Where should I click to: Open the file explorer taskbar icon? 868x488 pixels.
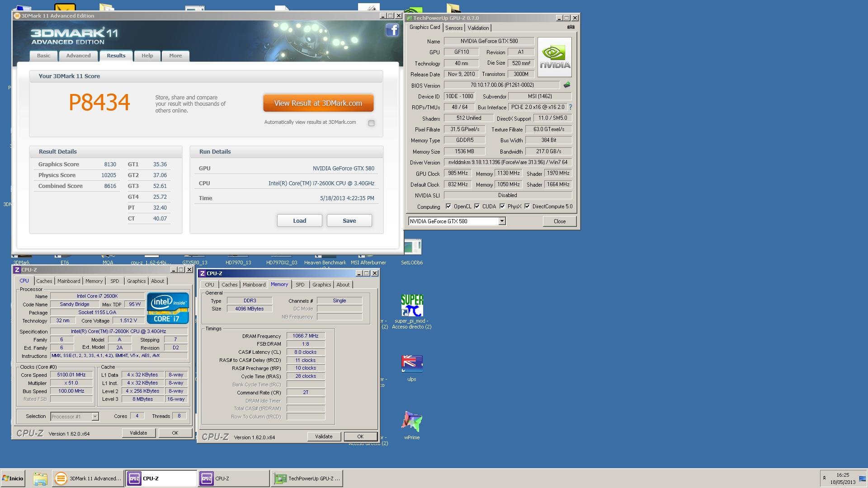tap(40, 479)
